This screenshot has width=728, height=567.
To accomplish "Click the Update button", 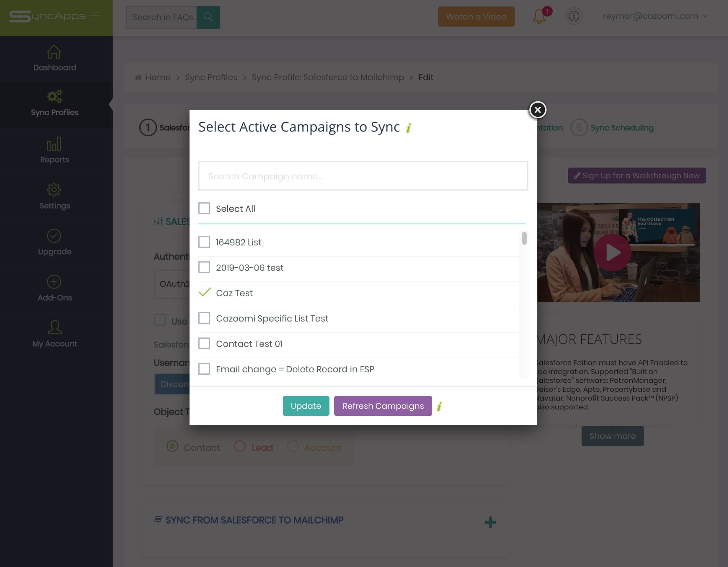I will coord(306,406).
